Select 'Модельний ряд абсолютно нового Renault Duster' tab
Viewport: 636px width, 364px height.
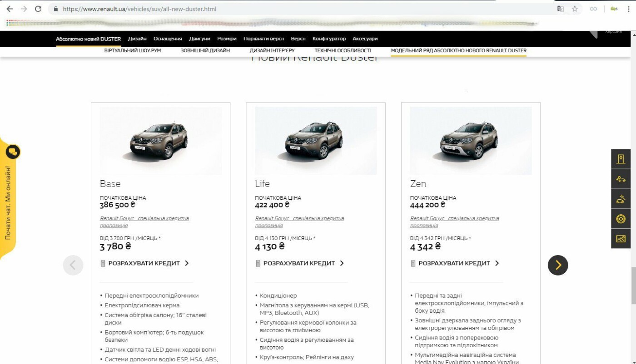pyautogui.click(x=458, y=50)
